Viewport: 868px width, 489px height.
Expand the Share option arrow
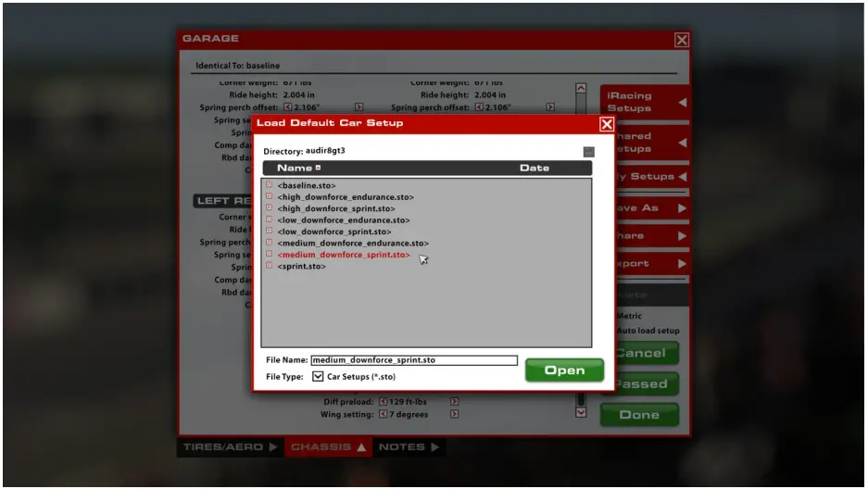tap(682, 235)
